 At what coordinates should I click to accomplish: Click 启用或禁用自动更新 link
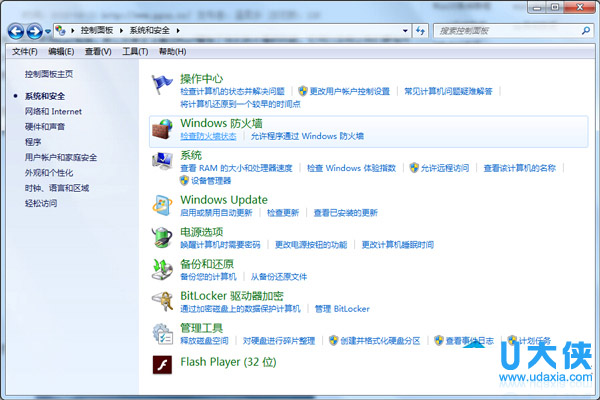coord(216,213)
